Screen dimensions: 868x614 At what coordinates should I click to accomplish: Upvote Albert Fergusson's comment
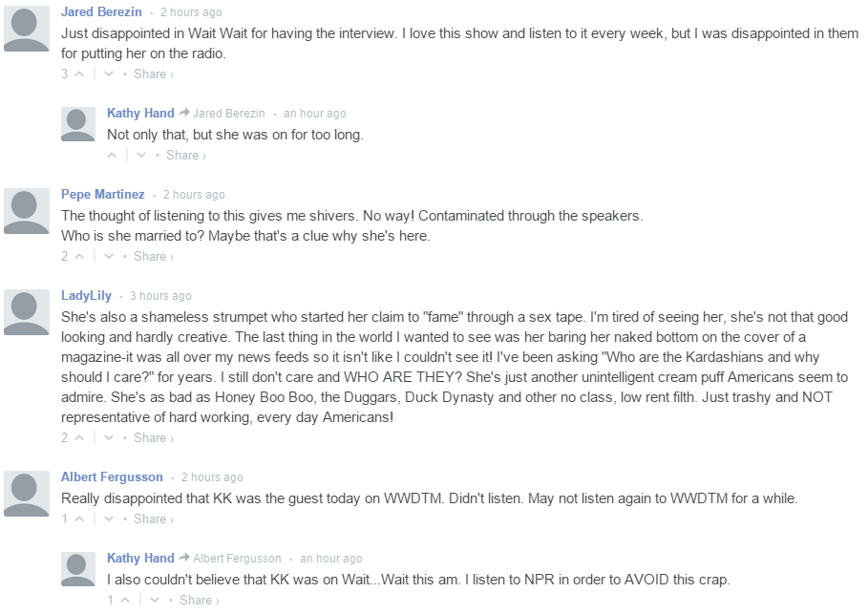click(x=79, y=519)
